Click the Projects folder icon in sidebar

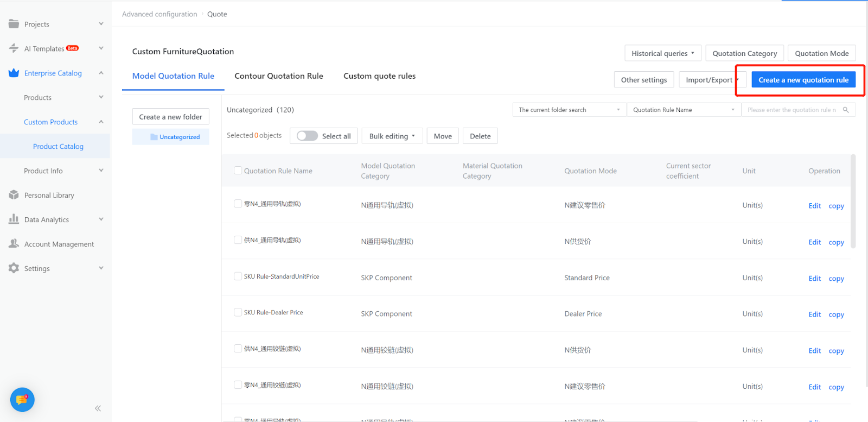click(14, 24)
